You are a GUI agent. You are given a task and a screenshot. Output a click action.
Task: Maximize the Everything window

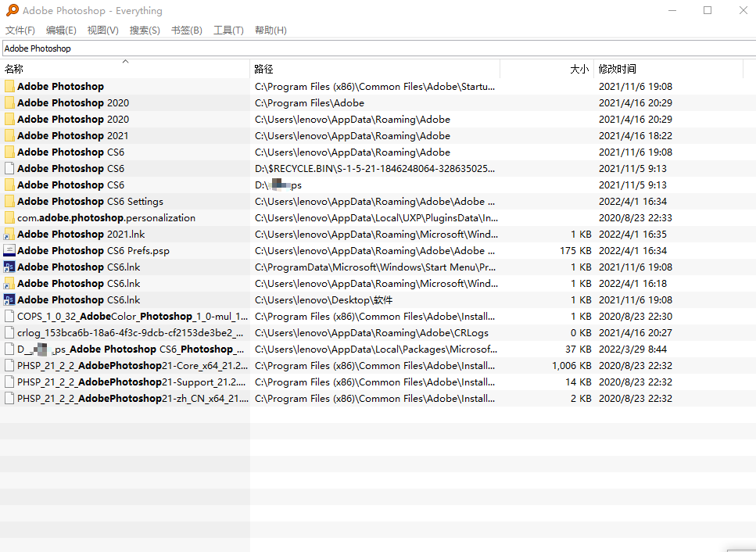(x=708, y=10)
